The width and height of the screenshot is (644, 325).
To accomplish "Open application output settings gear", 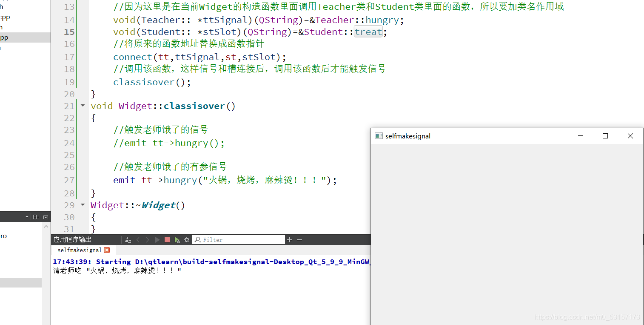I will (x=187, y=240).
